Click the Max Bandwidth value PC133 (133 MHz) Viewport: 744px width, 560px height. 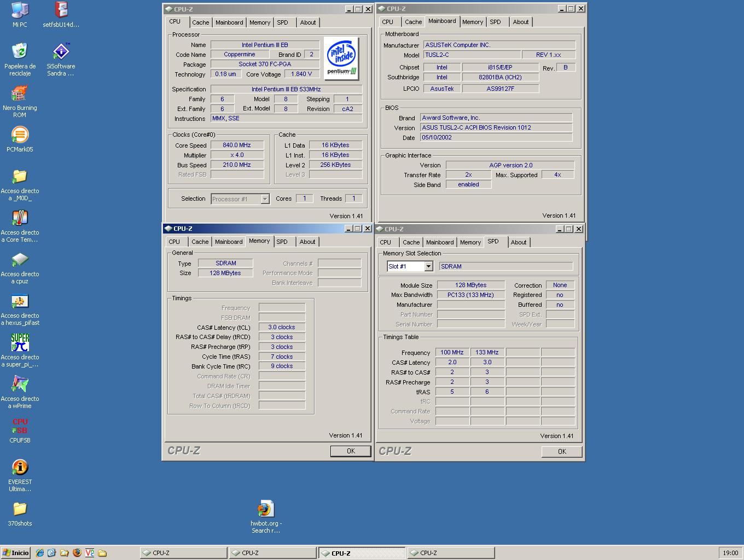[470, 295]
